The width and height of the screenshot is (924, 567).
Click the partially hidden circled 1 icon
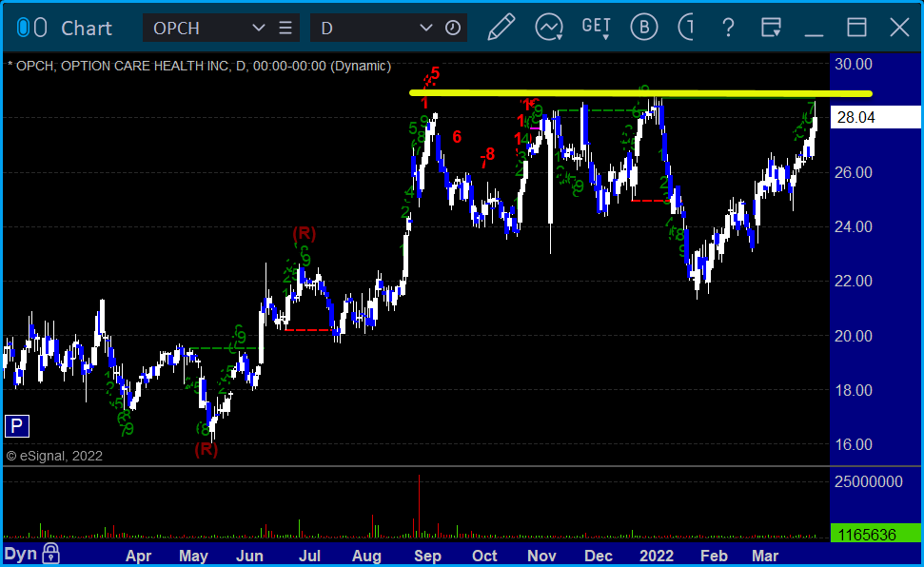coord(686,27)
